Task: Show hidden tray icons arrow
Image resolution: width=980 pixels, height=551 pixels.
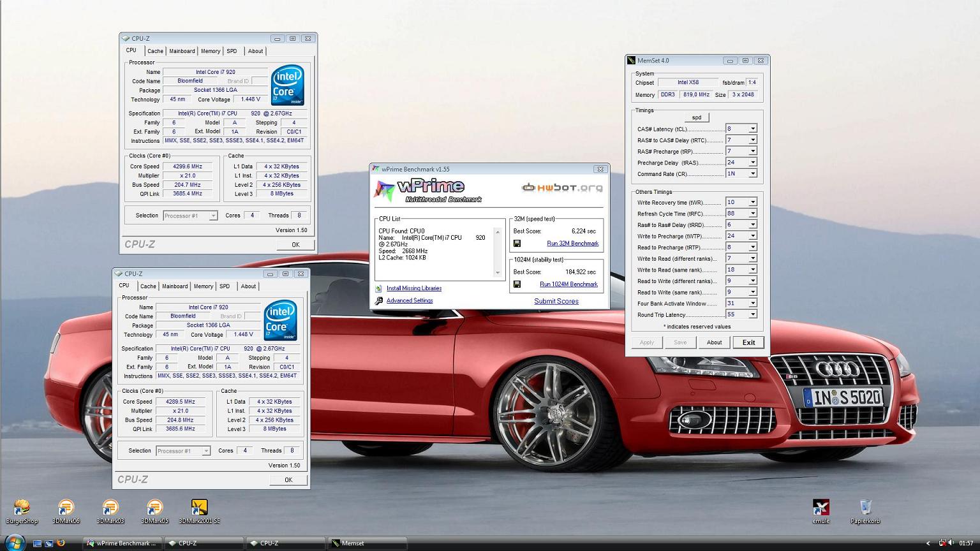Action: [x=928, y=543]
